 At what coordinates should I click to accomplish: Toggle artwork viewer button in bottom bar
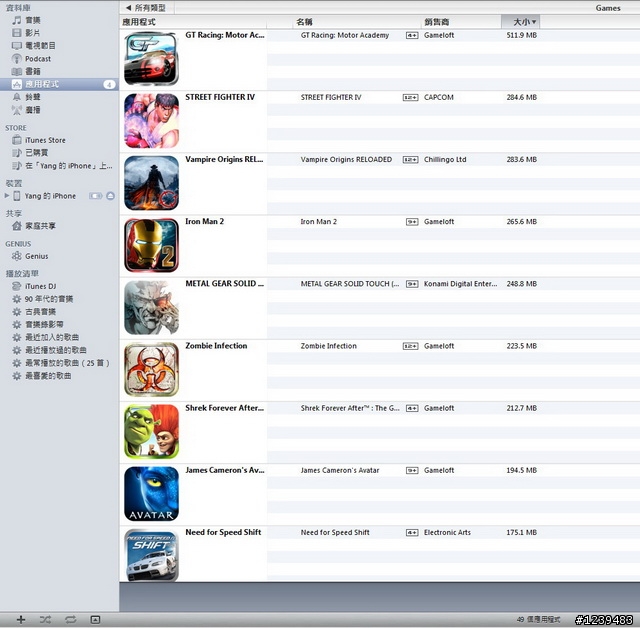click(95, 619)
